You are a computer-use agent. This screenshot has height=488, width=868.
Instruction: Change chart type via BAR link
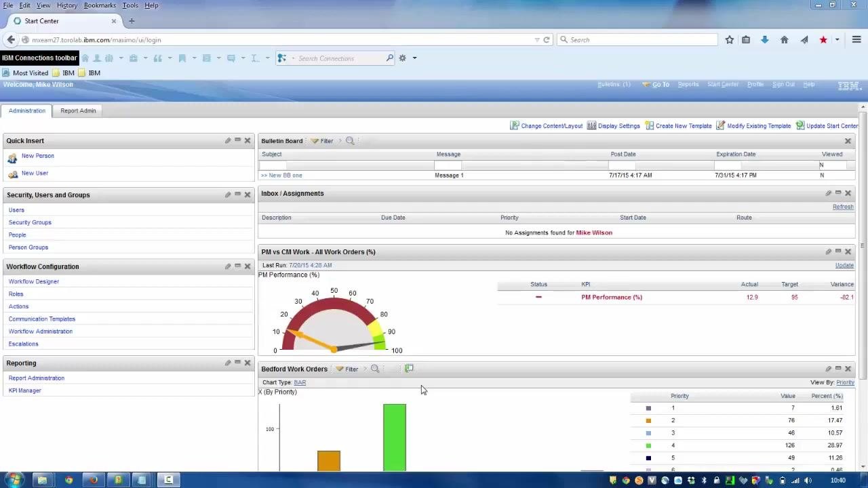pos(300,382)
